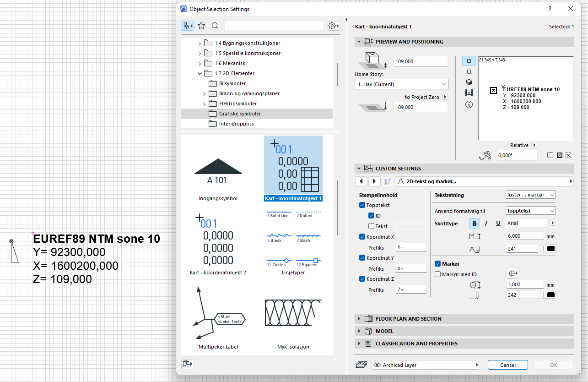
Task: Click the Cancel button
Action: (508, 365)
